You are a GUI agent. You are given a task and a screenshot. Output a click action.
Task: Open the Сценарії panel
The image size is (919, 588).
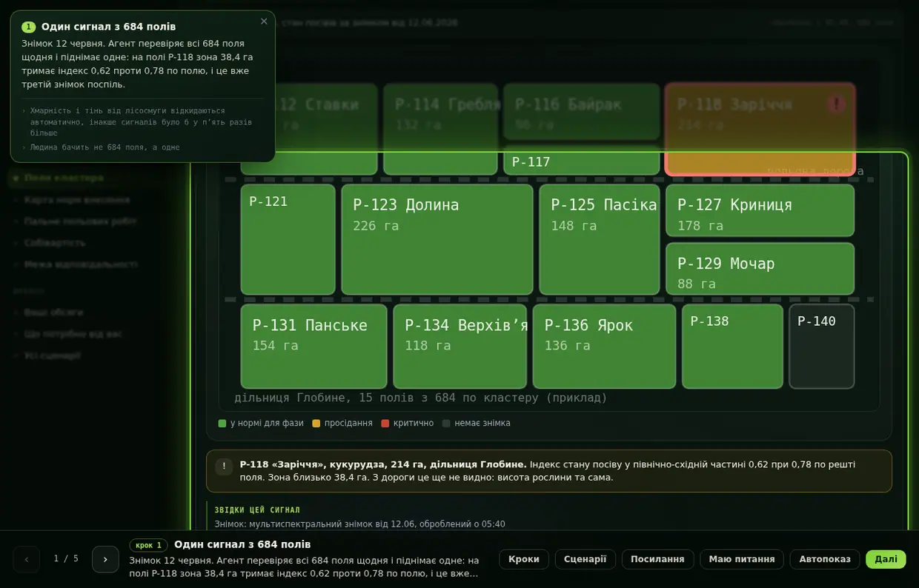(x=585, y=559)
